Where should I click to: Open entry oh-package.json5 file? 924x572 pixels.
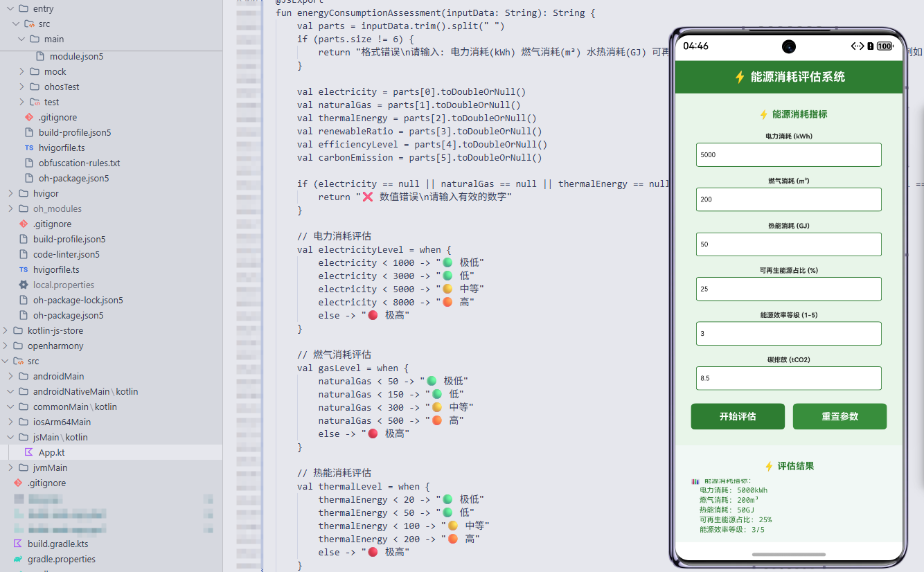(73, 178)
